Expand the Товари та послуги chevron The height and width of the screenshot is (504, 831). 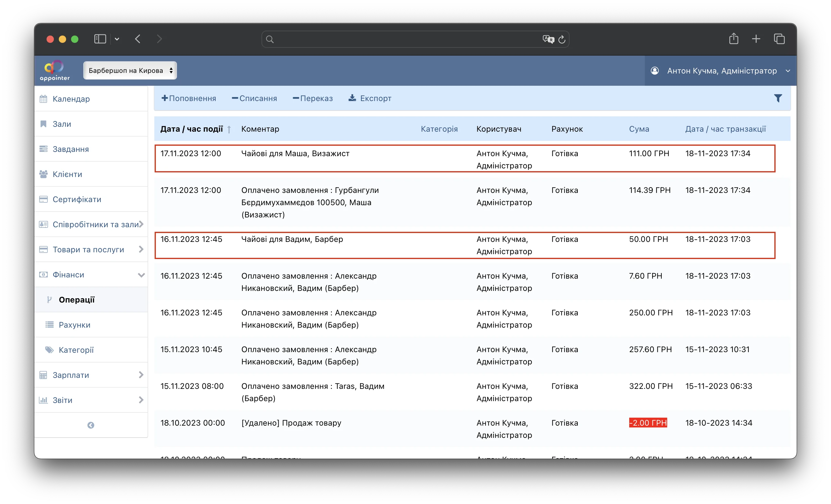tap(141, 249)
